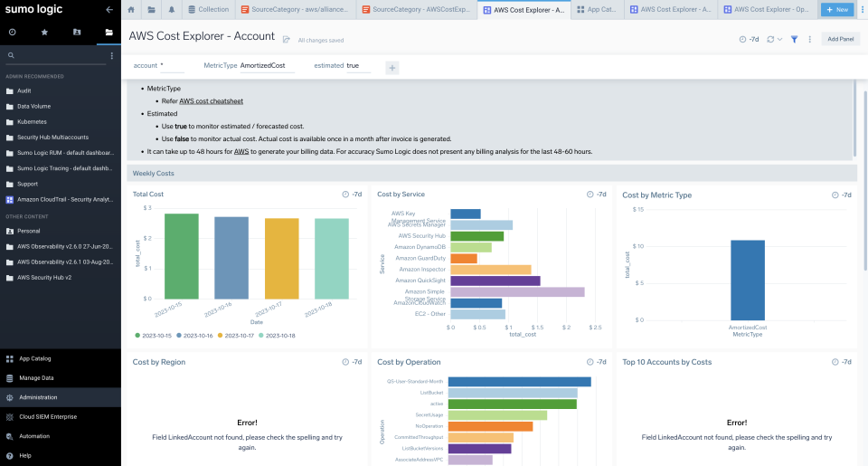This screenshot has width=868, height=466.
Task: Open Cost by Metric Type -7d time selector
Action: (842, 195)
